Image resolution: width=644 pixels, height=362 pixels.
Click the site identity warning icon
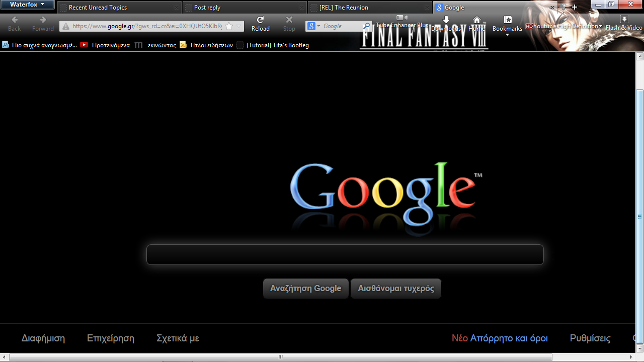click(x=66, y=26)
